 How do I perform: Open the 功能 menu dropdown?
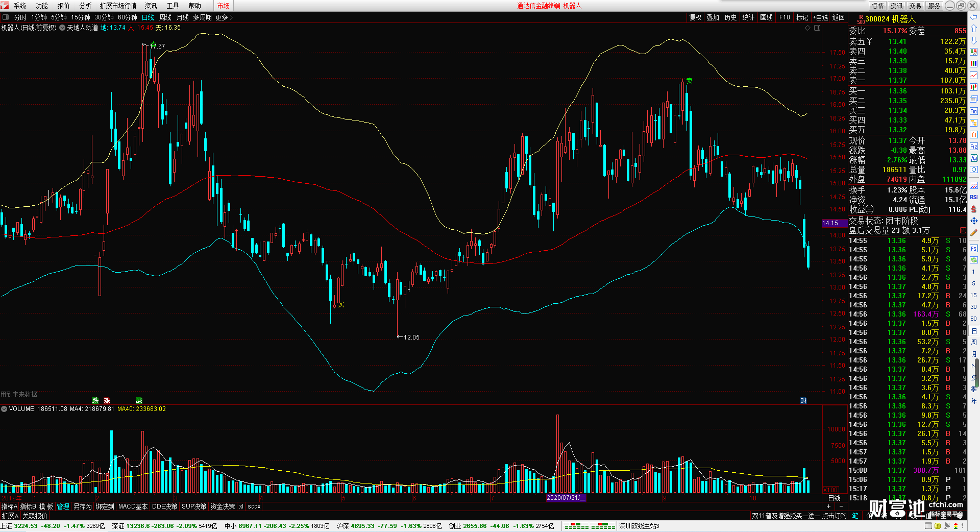click(x=42, y=6)
